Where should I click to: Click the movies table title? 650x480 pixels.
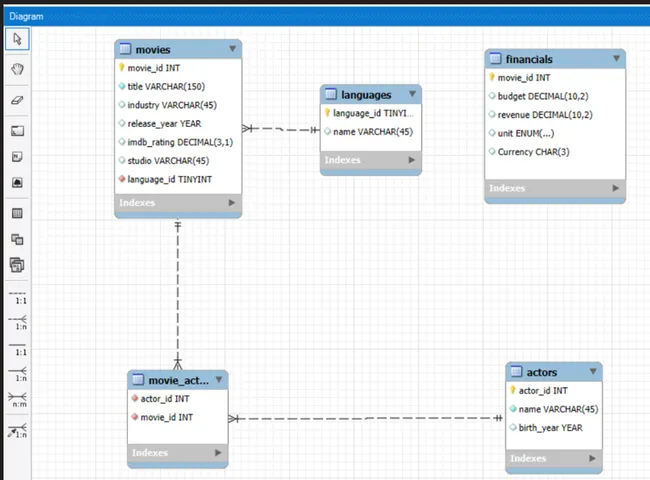(153, 49)
